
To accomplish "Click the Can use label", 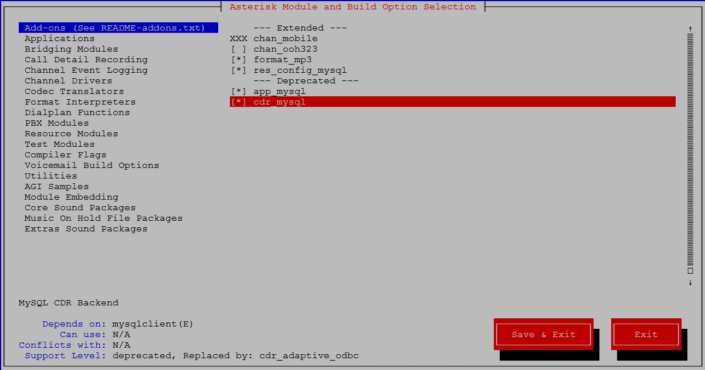I will (83, 334).
